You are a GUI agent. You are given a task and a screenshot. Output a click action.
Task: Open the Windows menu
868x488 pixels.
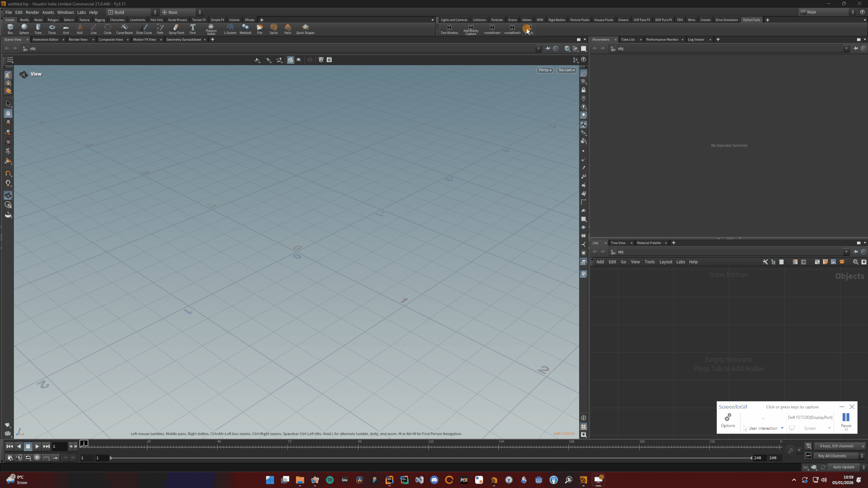tap(65, 12)
